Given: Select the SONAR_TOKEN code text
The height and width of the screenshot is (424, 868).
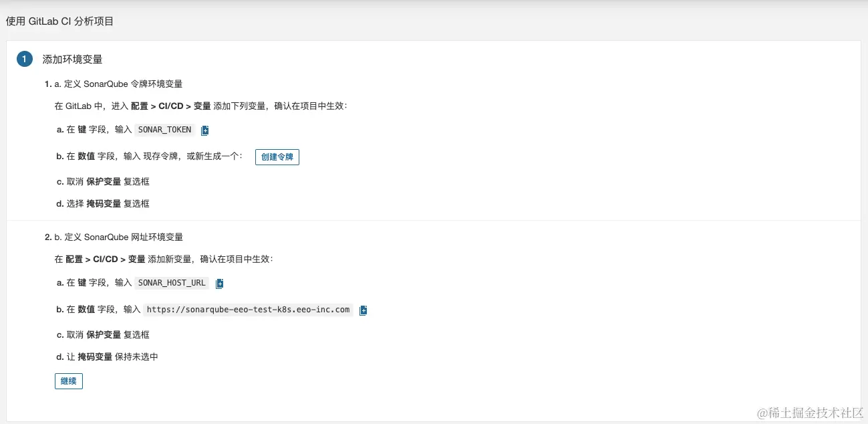Looking at the screenshot, I should click(x=164, y=130).
